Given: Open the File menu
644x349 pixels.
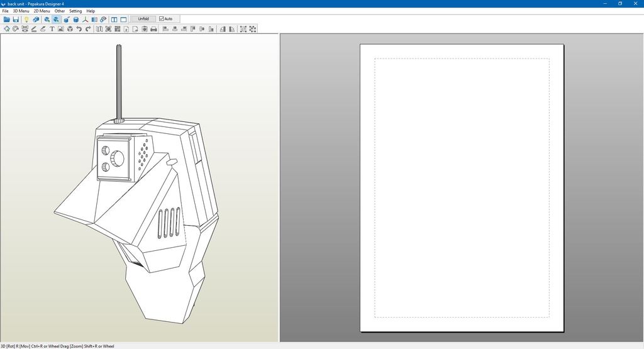Looking at the screenshot, I should pos(5,11).
